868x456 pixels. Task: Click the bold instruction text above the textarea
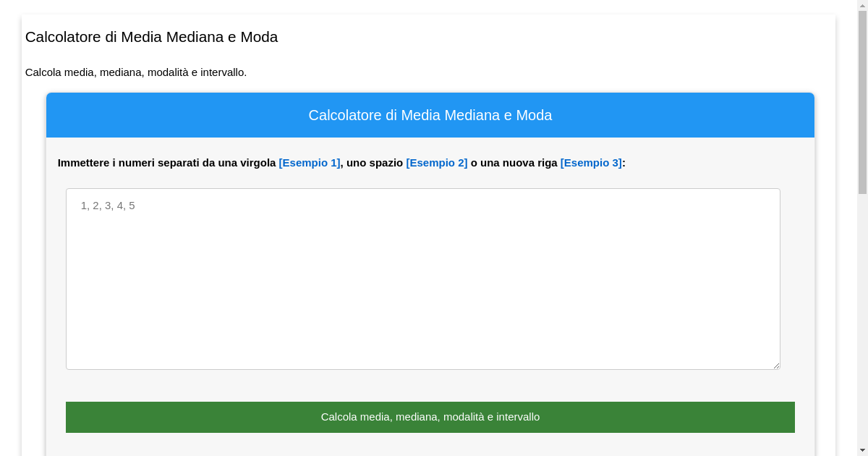(x=166, y=163)
